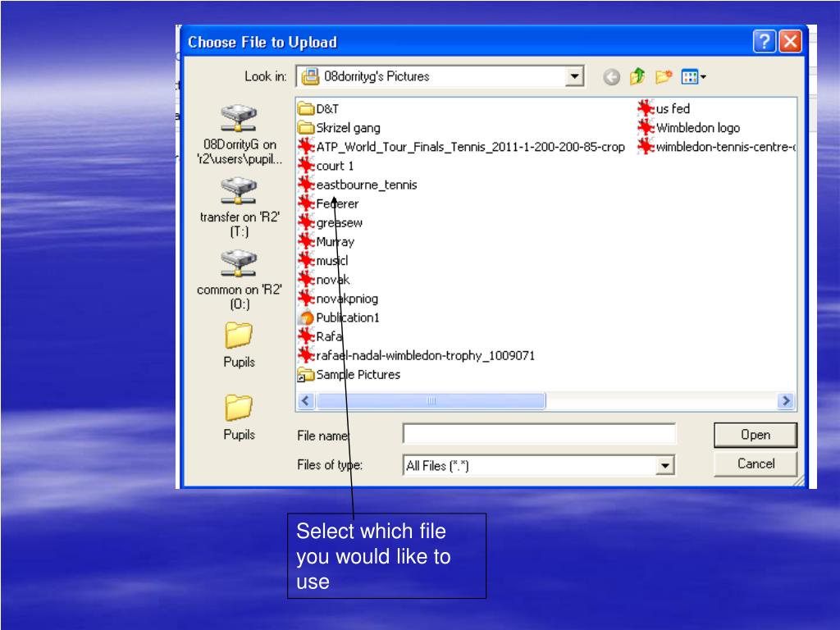
Task: Open the upper Pupils folder shortcut
Action: [x=239, y=345]
